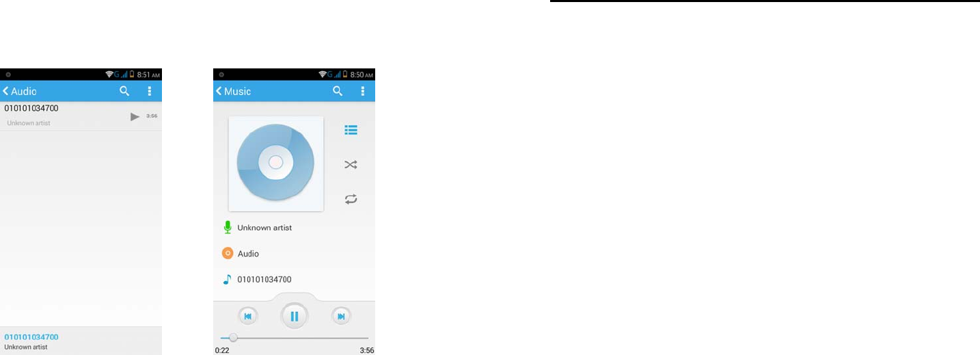The width and height of the screenshot is (980, 355).
Task: Toggle repeat mode
Action: coord(351,199)
